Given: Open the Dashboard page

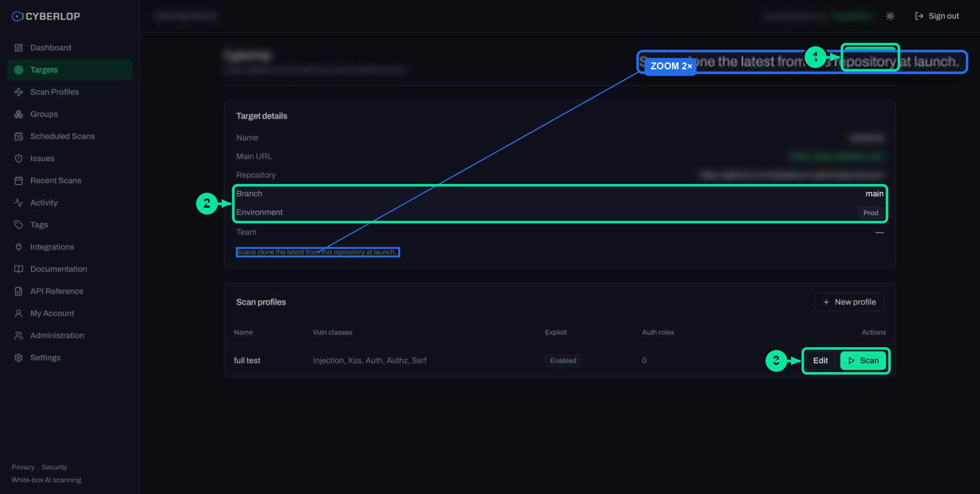Looking at the screenshot, I should tap(70, 48).
